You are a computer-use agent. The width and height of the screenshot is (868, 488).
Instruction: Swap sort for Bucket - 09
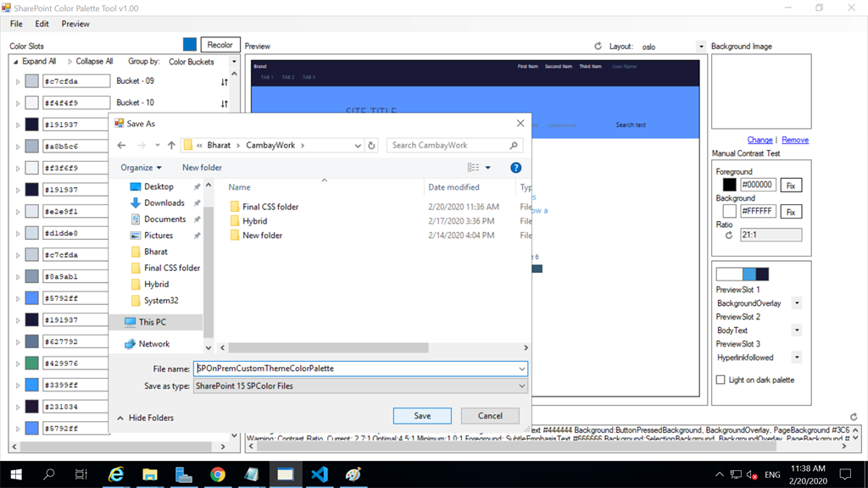[224, 82]
